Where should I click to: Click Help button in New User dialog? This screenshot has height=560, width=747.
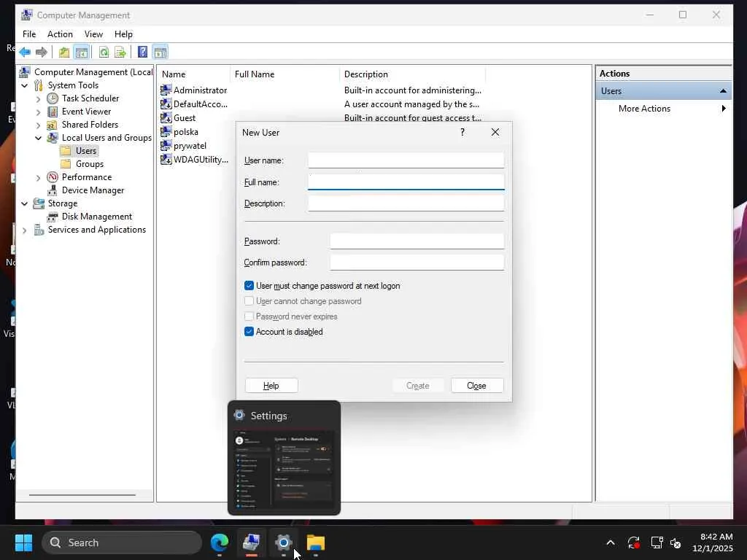271,385
